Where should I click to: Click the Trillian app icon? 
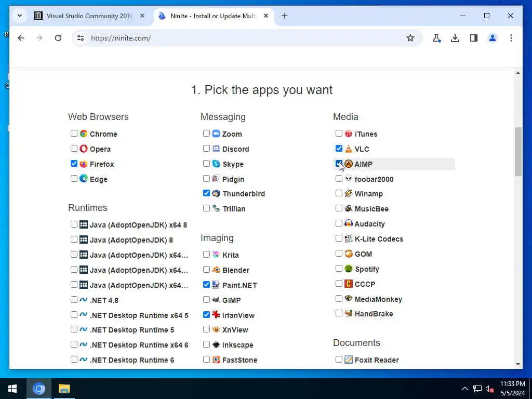pos(216,208)
